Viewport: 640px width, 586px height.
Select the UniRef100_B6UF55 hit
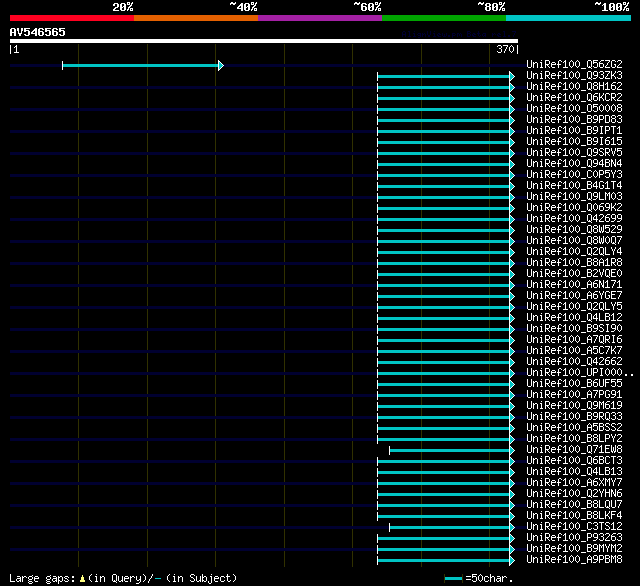tap(574, 384)
